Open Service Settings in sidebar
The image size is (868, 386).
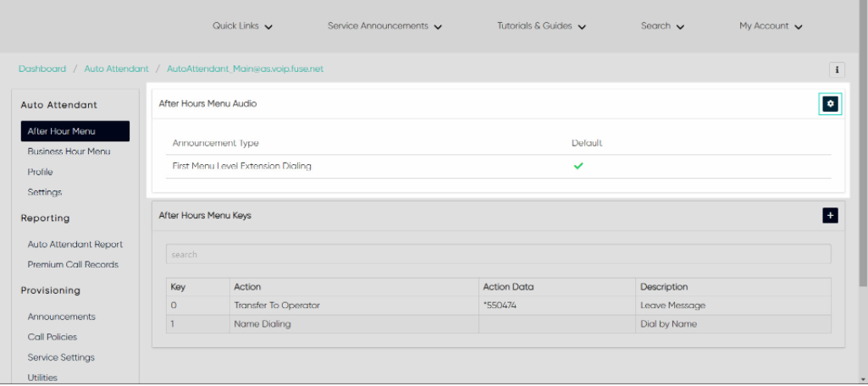click(x=61, y=357)
